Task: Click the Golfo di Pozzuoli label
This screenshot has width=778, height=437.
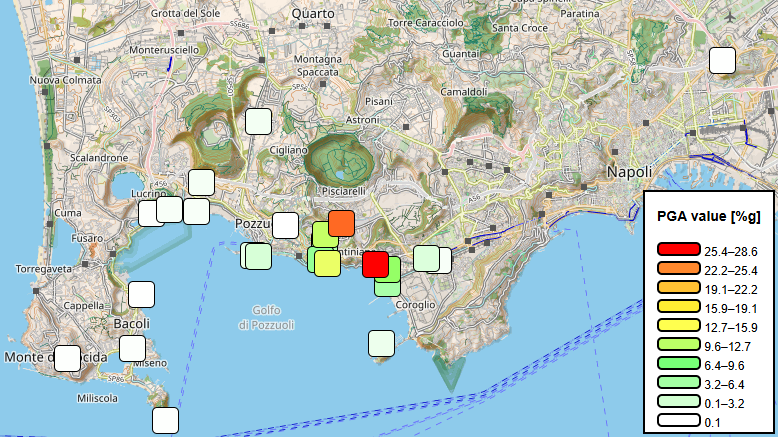Action: (266, 317)
